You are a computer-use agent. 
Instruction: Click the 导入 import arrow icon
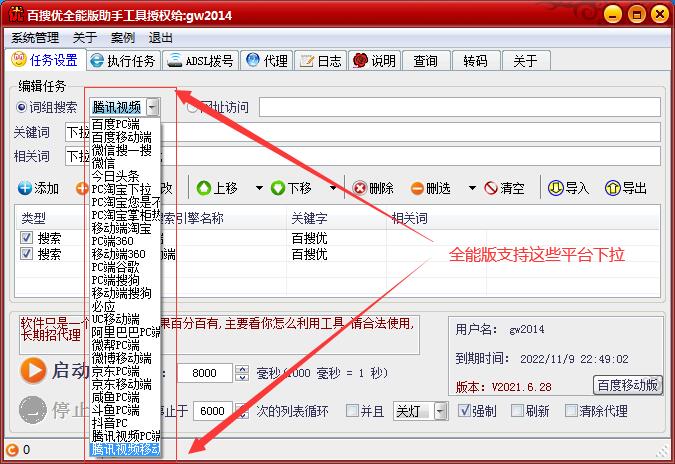click(555, 188)
